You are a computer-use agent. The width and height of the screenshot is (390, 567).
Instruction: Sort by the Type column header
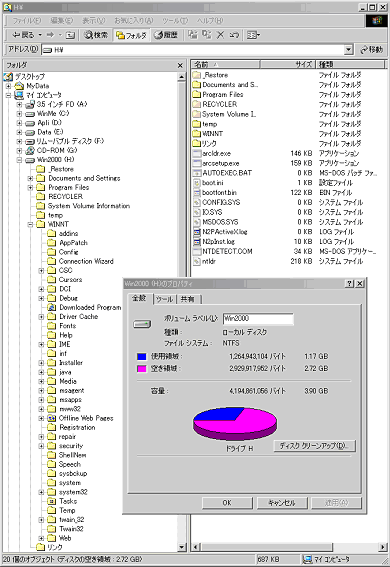point(350,64)
